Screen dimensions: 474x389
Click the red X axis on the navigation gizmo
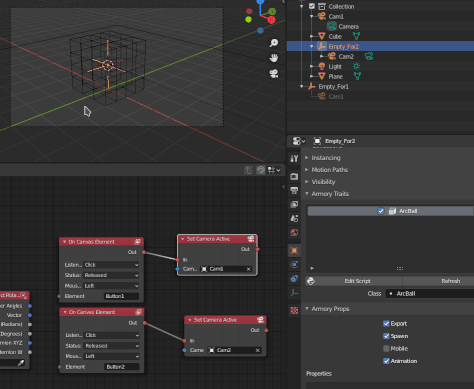pyautogui.click(x=272, y=20)
